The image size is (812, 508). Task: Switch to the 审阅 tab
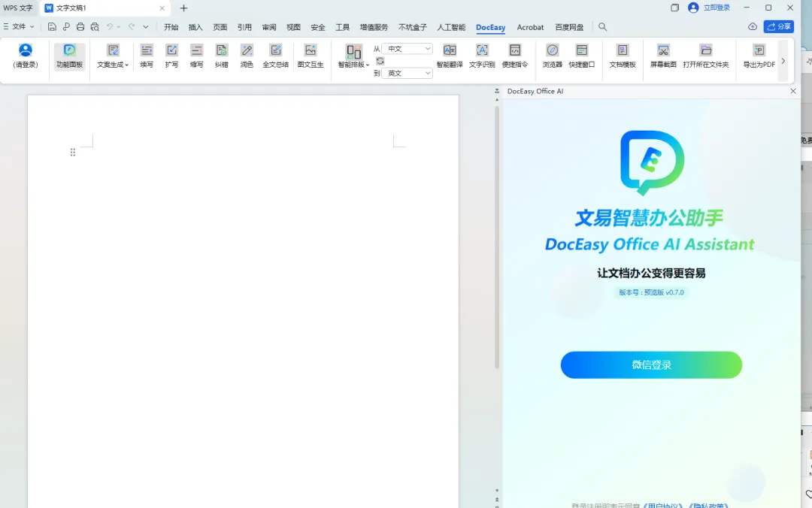point(269,27)
